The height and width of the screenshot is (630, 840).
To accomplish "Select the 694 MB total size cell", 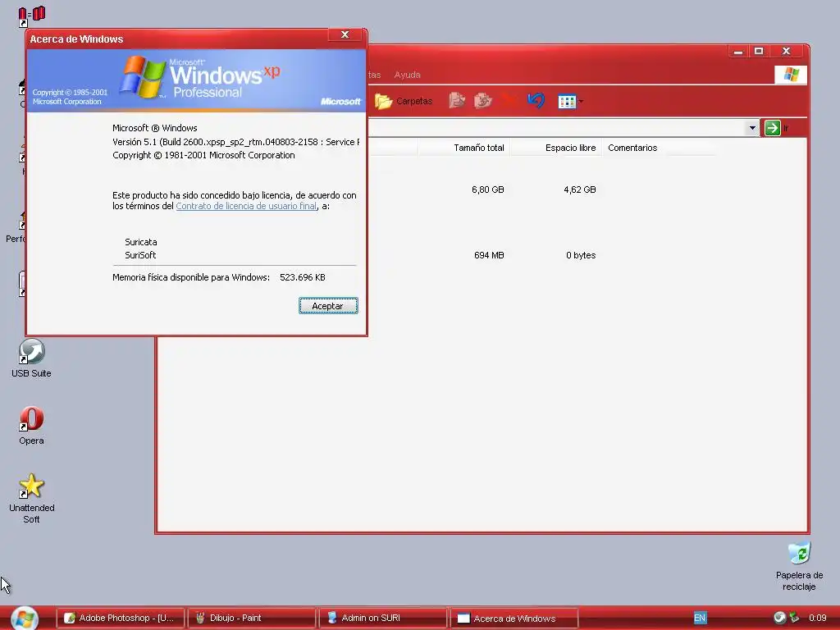I will click(x=489, y=256).
